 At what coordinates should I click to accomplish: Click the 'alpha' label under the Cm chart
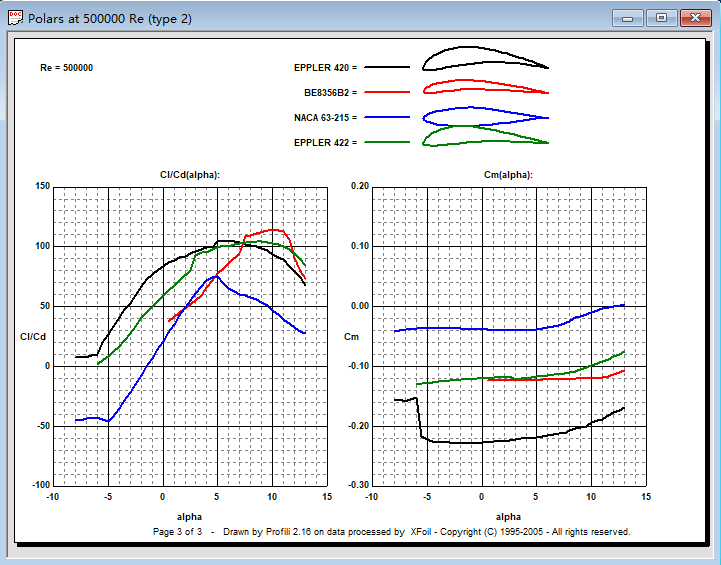[508, 516]
